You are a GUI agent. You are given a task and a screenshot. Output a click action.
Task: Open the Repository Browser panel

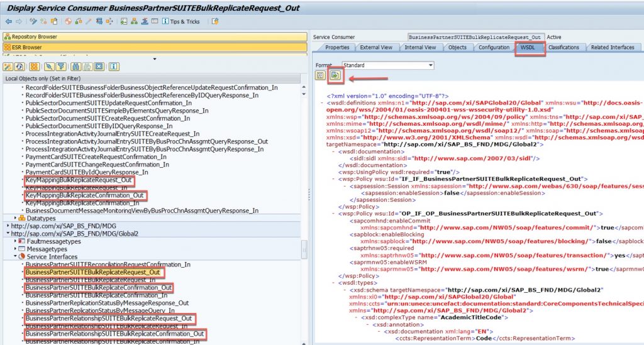pyautogui.click(x=155, y=36)
